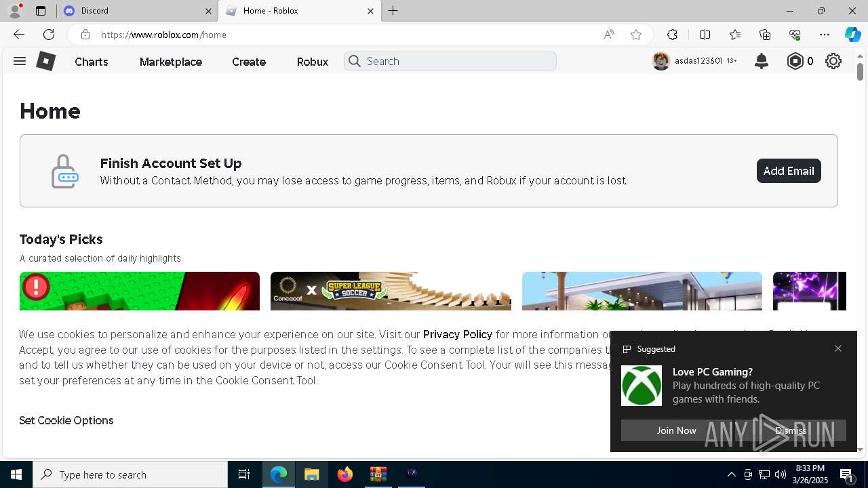Viewport: 868px width, 488px height.
Task: Focus the Roblox Search field
Action: click(x=450, y=61)
